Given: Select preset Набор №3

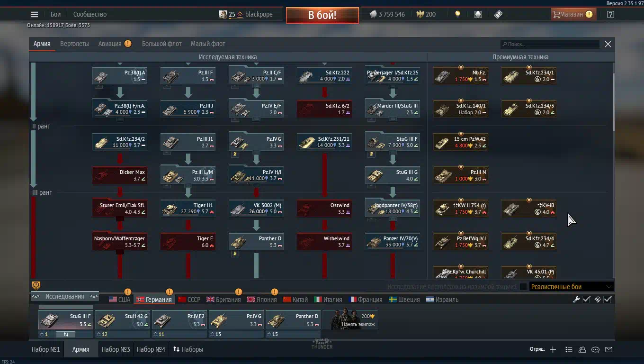Looking at the screenshot, I should [116, 349].
